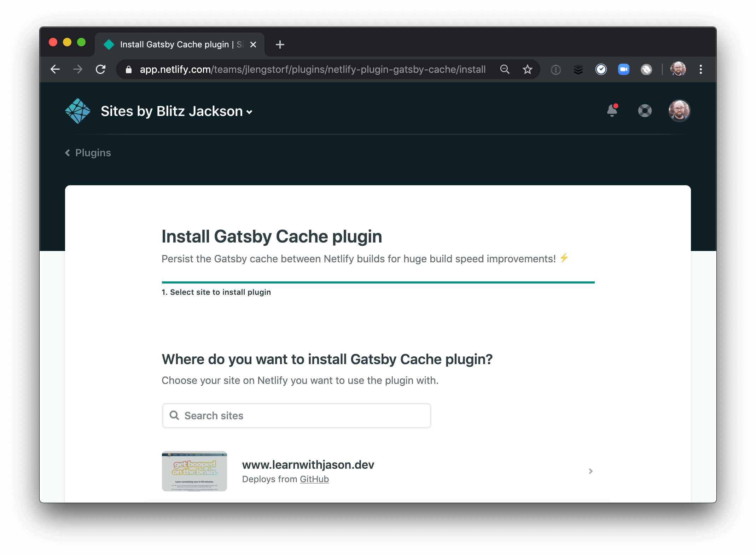The width and height of the screenshot is (756, 555).
Task: Open the support lifebuoy icon
Action: tap(645, 111)
